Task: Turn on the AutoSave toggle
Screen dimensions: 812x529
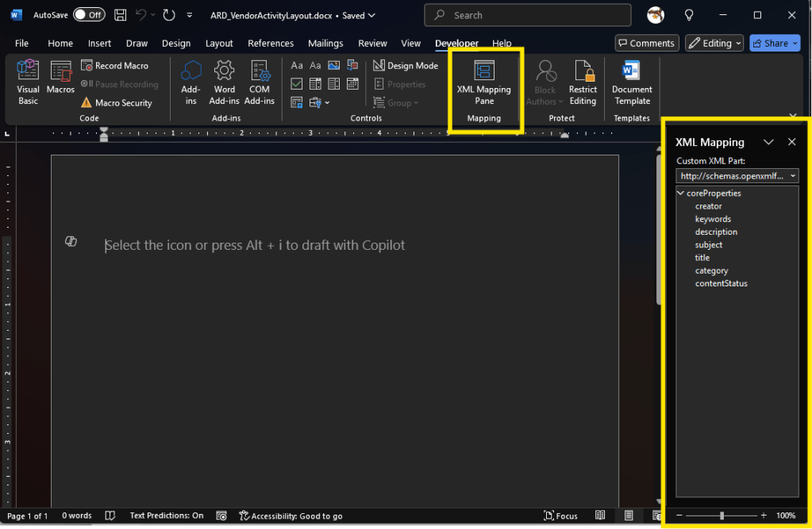Action: (89, 15)
